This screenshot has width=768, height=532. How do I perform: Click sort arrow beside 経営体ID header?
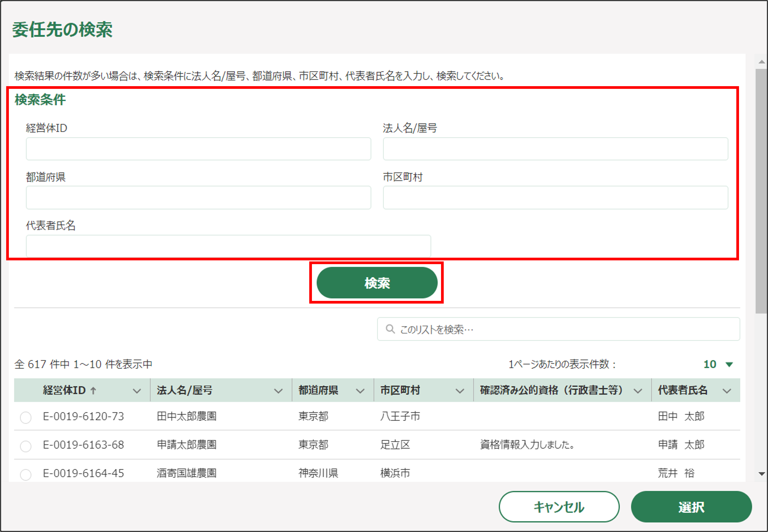coord(93,390)
